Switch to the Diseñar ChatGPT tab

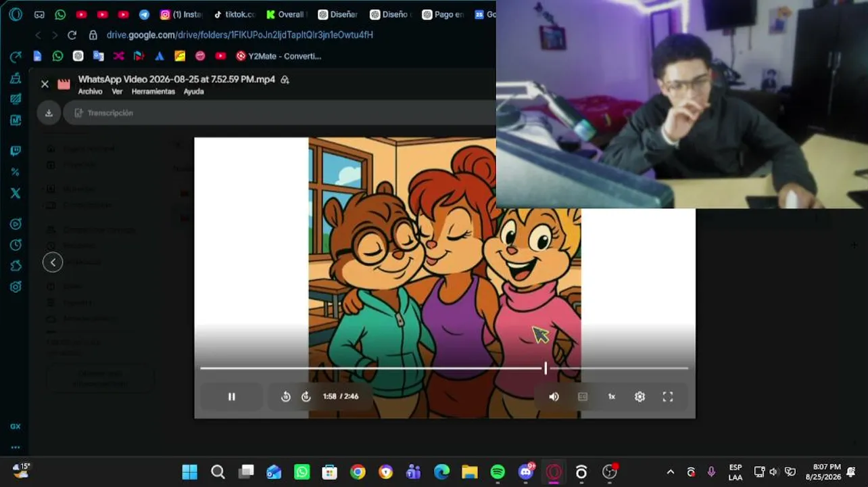(338, 14)
